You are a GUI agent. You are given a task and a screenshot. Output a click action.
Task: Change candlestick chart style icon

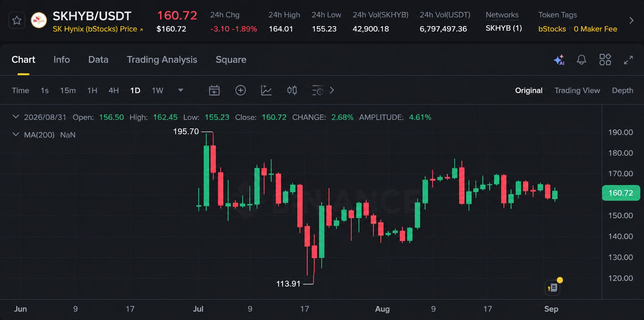292,90
